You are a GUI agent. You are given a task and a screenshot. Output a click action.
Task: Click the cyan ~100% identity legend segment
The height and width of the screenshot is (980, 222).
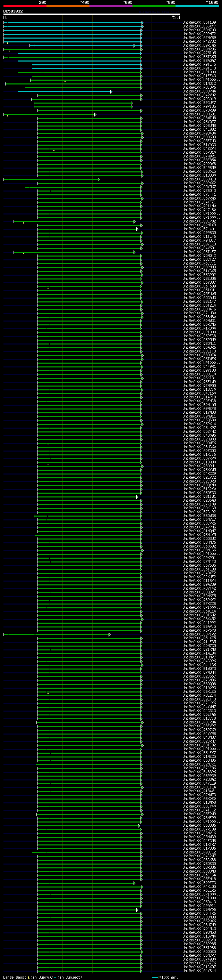coord(197,6)
